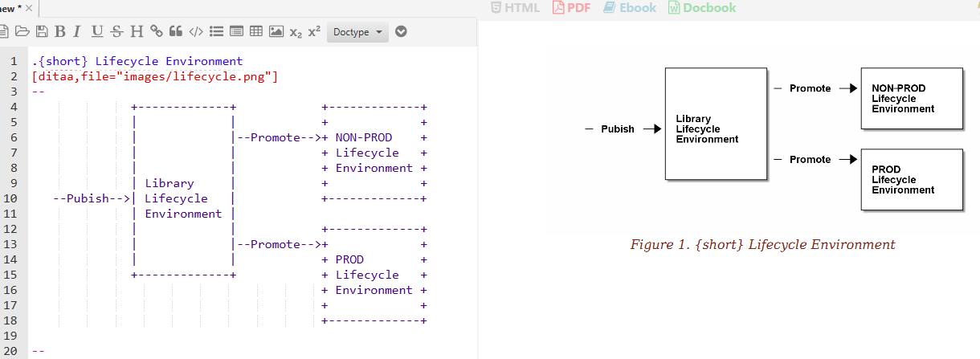
Task: Expand the circular chevron-down menu
Action: pos(401,32)
